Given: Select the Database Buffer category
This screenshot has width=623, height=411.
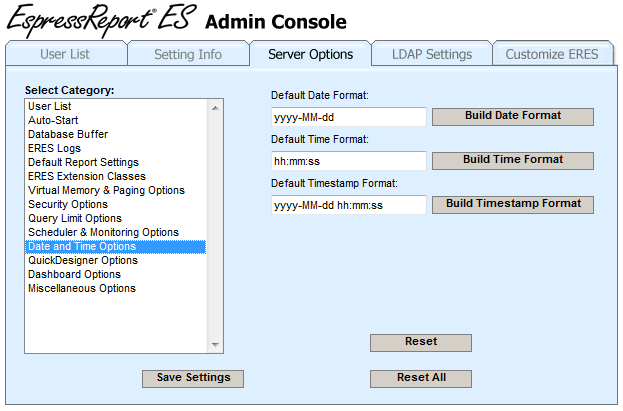Looking at the screenshot, I should click(x=115, y=134).
